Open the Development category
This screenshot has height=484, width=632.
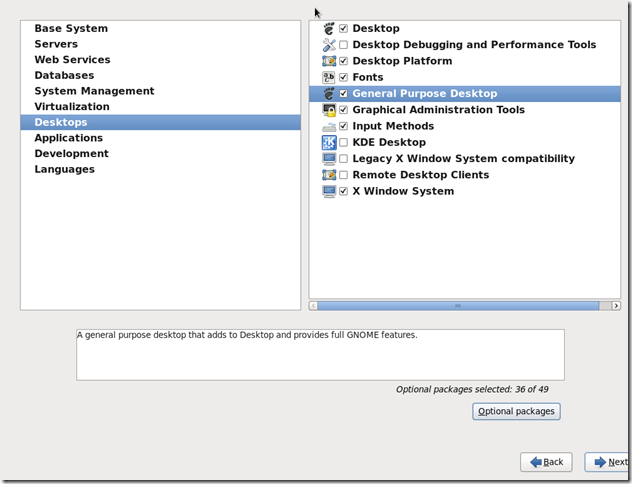(x=71, y=154)
